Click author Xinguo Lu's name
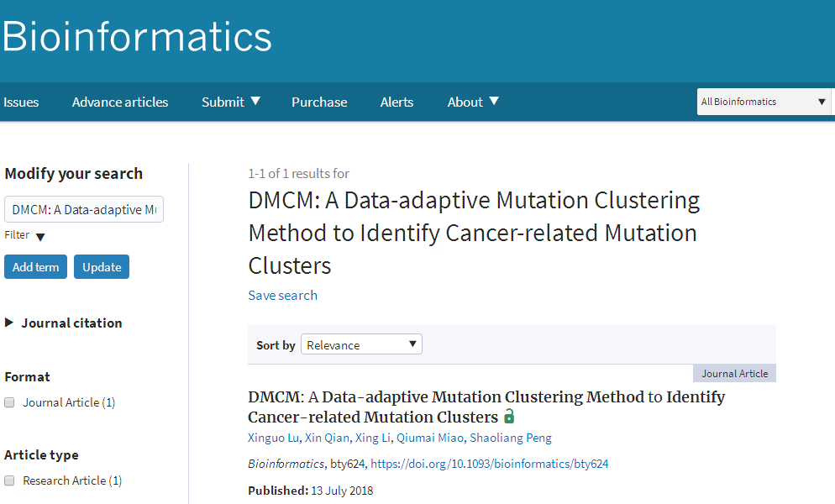Image resolution: width=835 pixels, height=504 pixels. [273, 438]
